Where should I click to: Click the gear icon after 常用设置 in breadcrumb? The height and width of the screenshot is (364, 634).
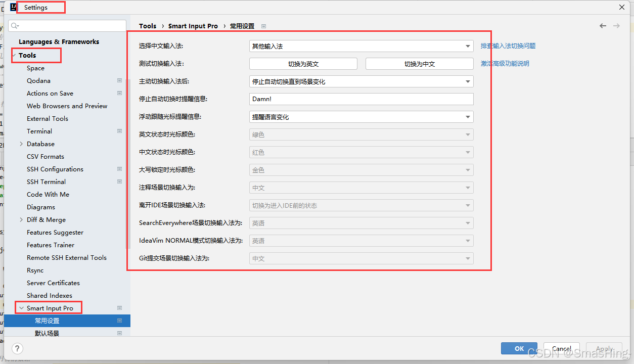263,26
